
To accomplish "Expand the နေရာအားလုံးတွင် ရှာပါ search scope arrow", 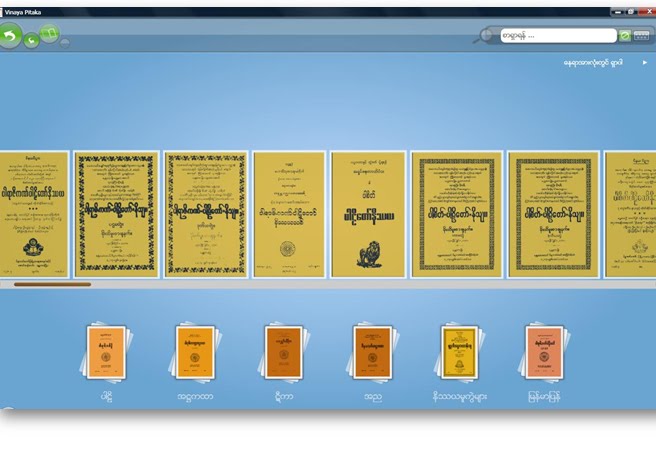I will (645, 62).
